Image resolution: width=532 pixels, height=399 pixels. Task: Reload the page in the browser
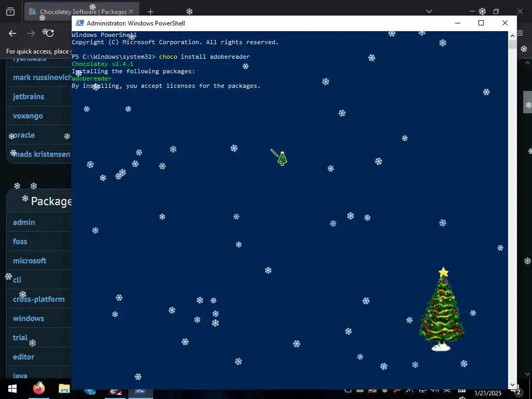(x=50, y=33)
